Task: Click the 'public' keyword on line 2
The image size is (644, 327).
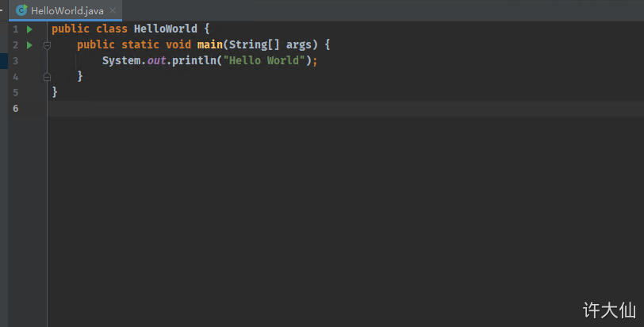Action: (x=96, y=44)
